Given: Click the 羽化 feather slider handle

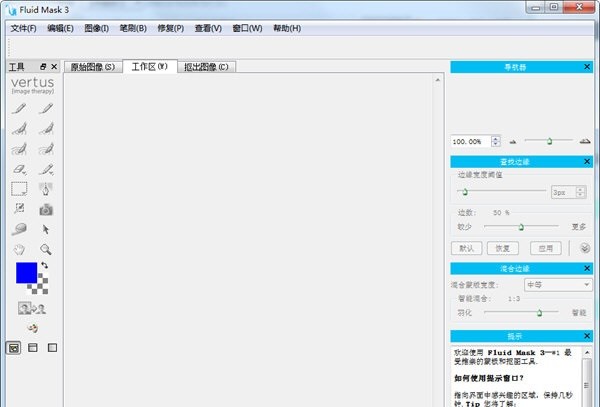Looking at the screenshot, I should click(539, 313).
